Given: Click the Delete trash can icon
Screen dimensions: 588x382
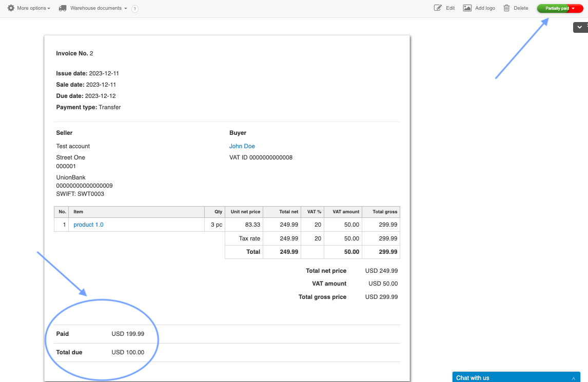Looking at the screenshot, I should (x=506, y=8).
